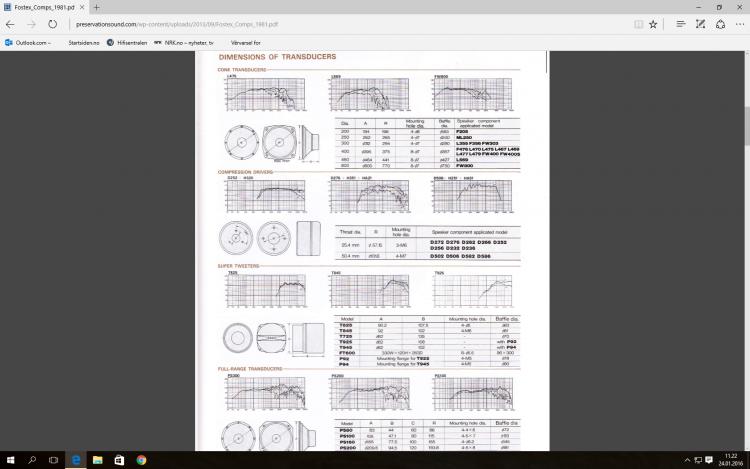
Task: Click the taskbar Search magnifier
Action: (x=32, y=460)
